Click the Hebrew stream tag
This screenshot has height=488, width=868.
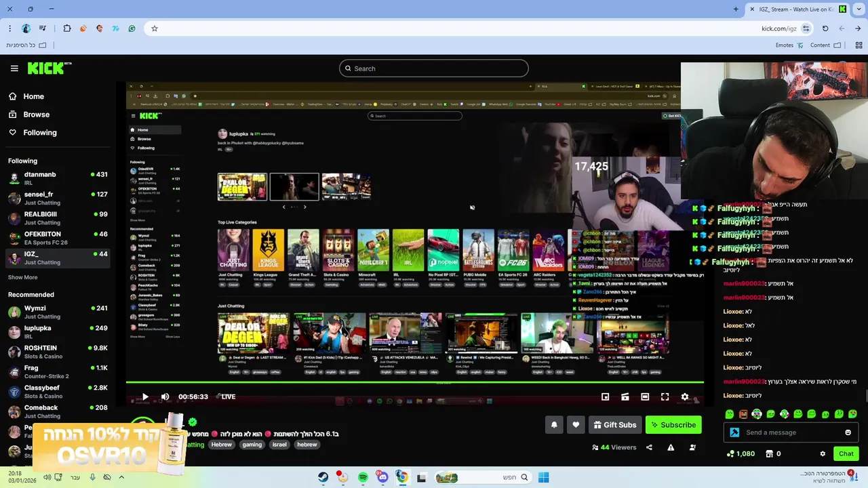tap(222, 445)
